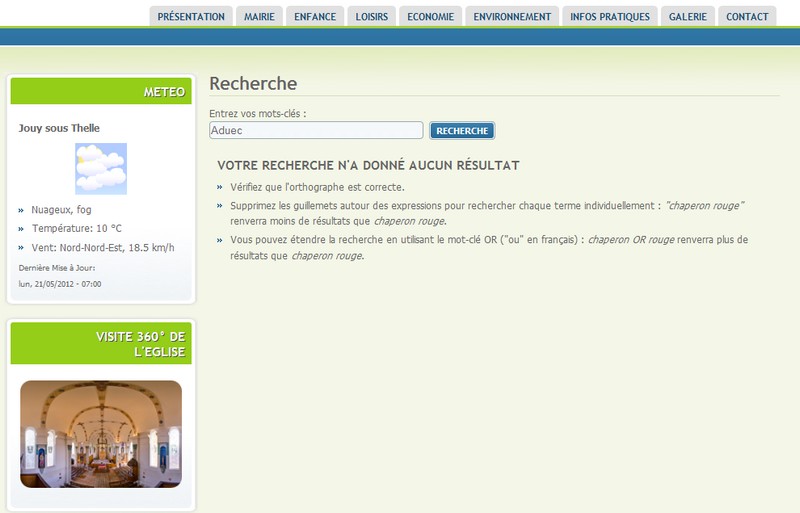Select the Jouy sous Thelle location title
The height and width of the screenshot is (513, 800).
coord(59,128)
